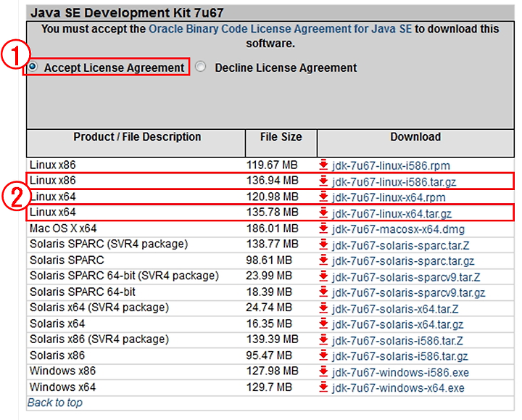Click download arrow icon for jdk-7u67-linux-x64.rpm

tap(323, 197)
